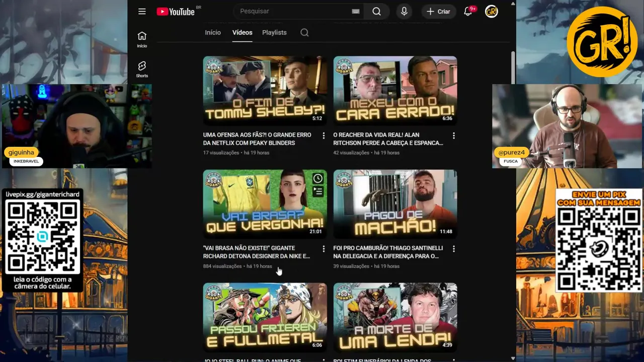
Task: Click the 21:01 duration badge
Action: tap(315, 232)
